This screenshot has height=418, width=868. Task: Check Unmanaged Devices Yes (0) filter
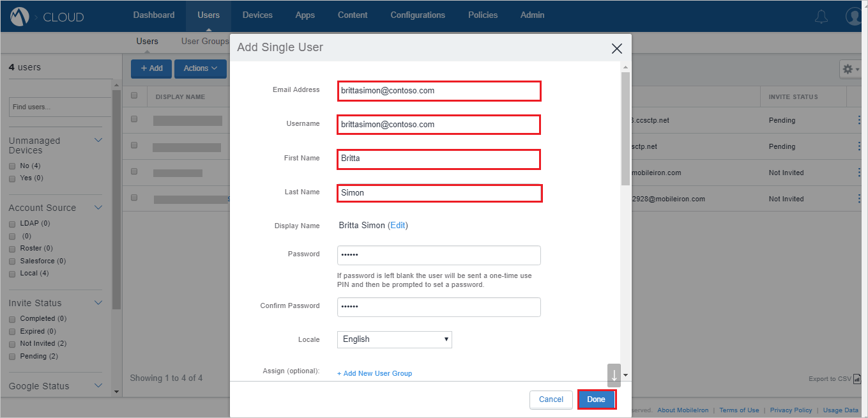coord(12,178)
